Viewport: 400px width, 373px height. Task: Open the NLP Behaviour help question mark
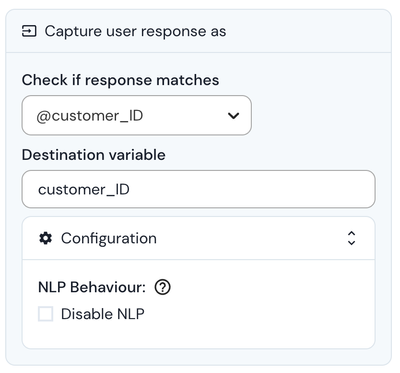pyautogui.click(x=163, y=287)
